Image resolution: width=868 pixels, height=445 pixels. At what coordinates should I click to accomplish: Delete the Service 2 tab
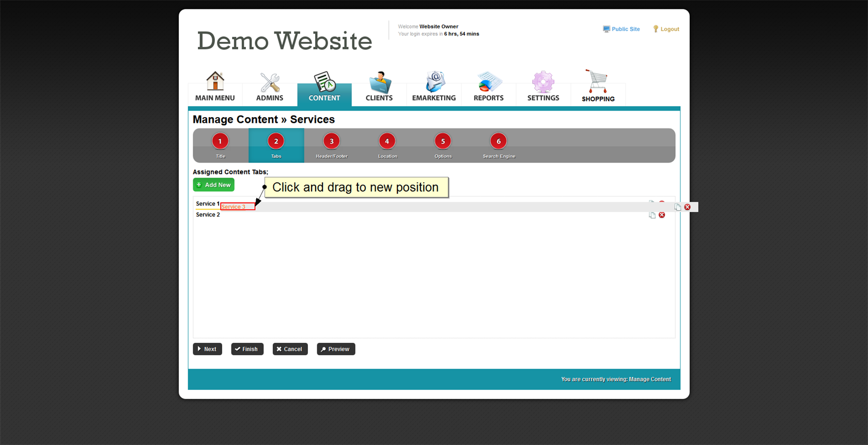click(662, 215)
